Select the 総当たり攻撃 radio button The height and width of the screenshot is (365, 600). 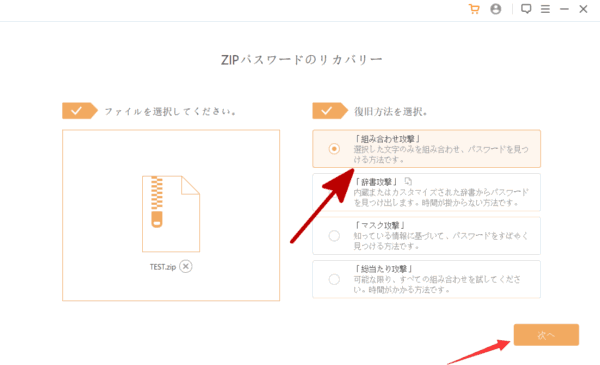[x=334, y=279]
